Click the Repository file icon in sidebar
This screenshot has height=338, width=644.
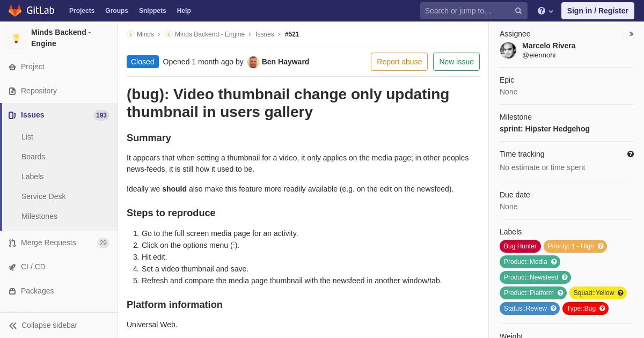click(x=12, y=91)
